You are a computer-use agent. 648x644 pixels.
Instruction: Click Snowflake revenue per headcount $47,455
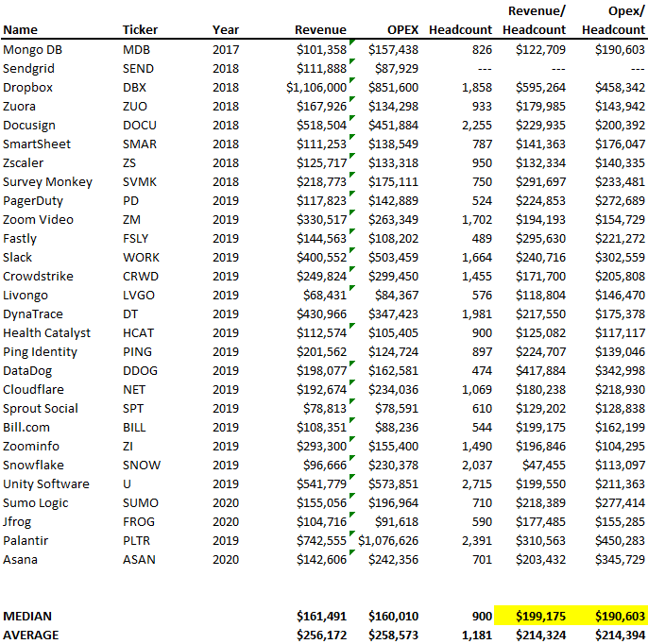(543, 466)
